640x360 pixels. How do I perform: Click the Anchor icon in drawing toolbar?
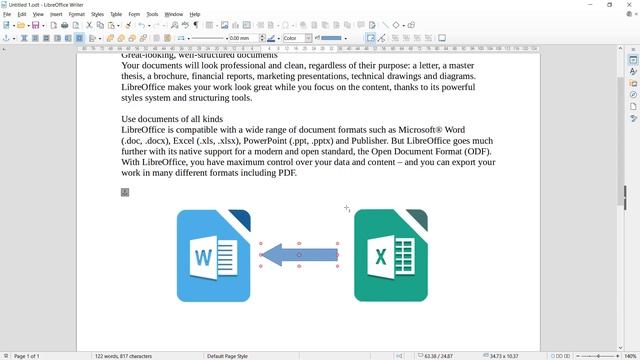tap(6, 38)
